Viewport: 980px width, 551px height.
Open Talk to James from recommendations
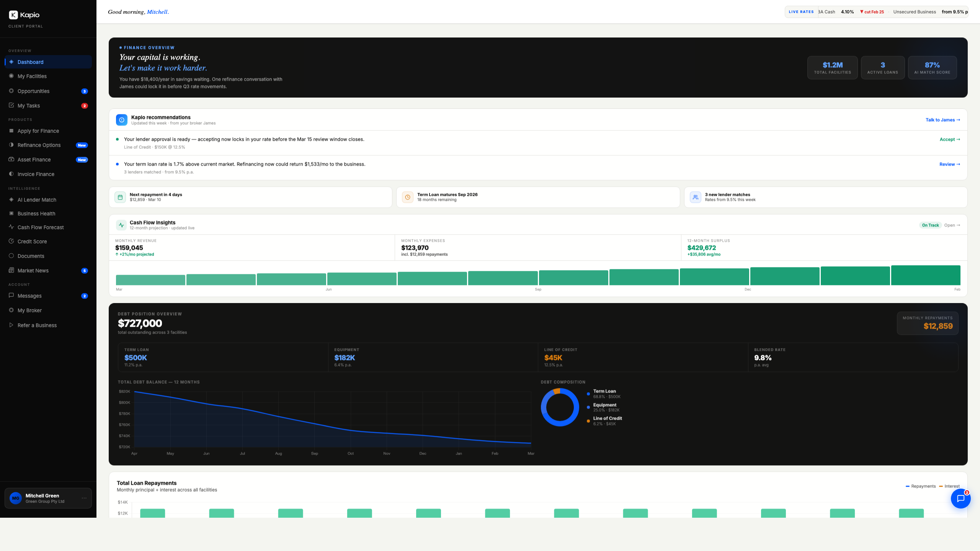942,120
